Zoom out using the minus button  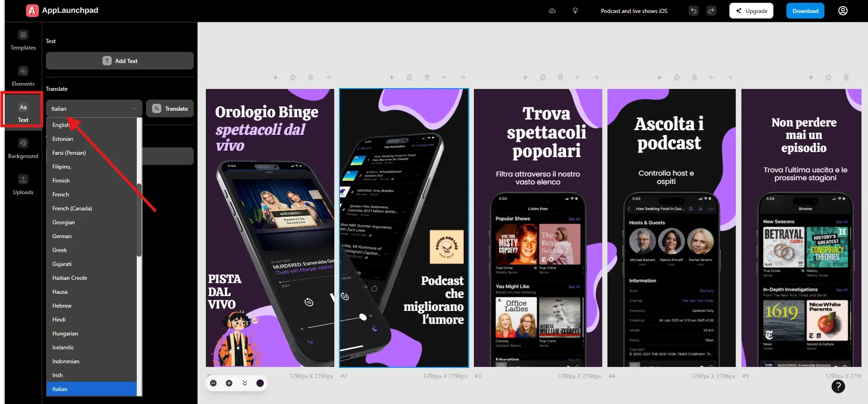tap(213, 383)
